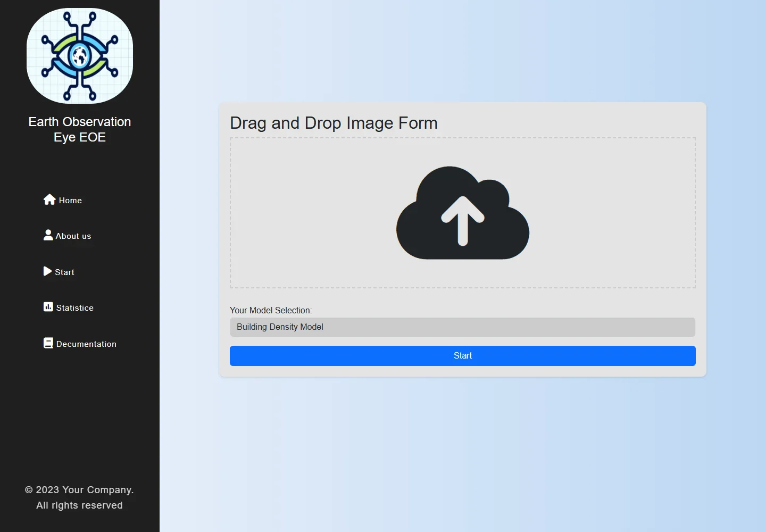This screenshot has height=532, width=766.
Task: Open the Decumentation menu entry
Action: (80, 344)
